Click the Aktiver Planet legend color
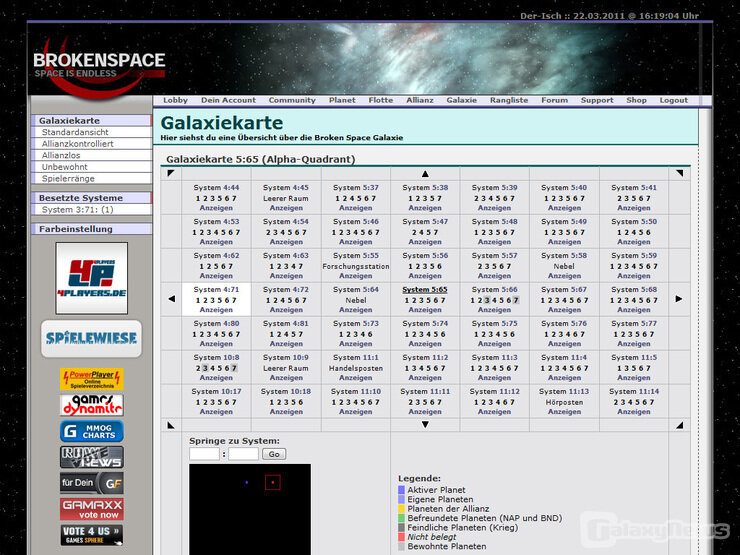 pos(402,490)
